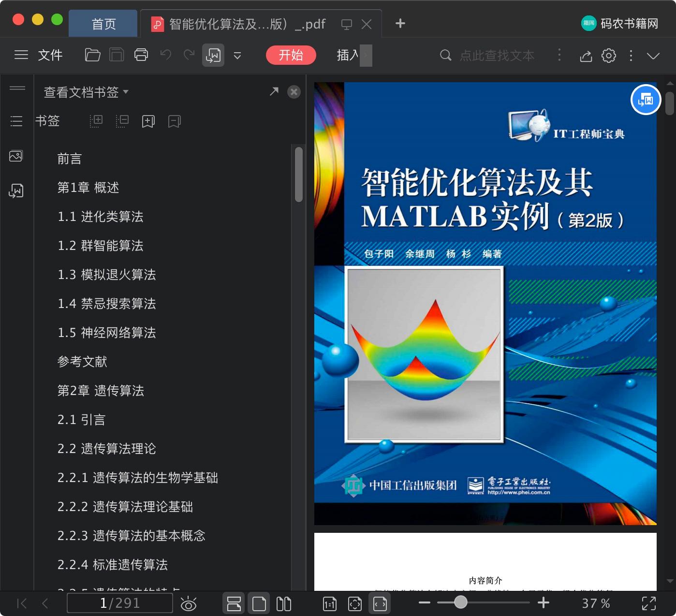
Task: Set actual size 1:1 zoom
Action: point(330,603)
